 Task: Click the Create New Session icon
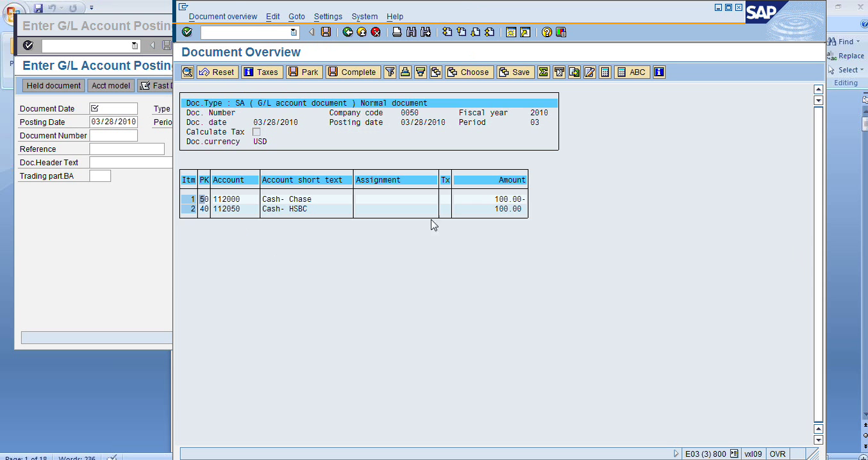(x=511, y=32)
